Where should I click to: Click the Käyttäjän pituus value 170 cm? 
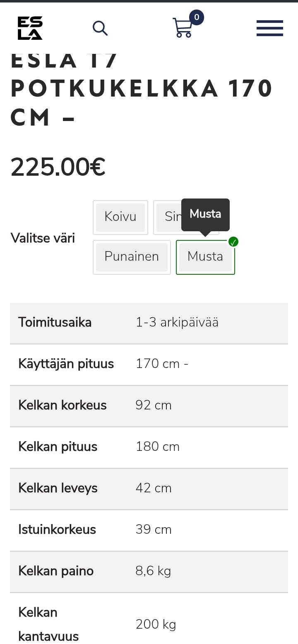[161, 364]
